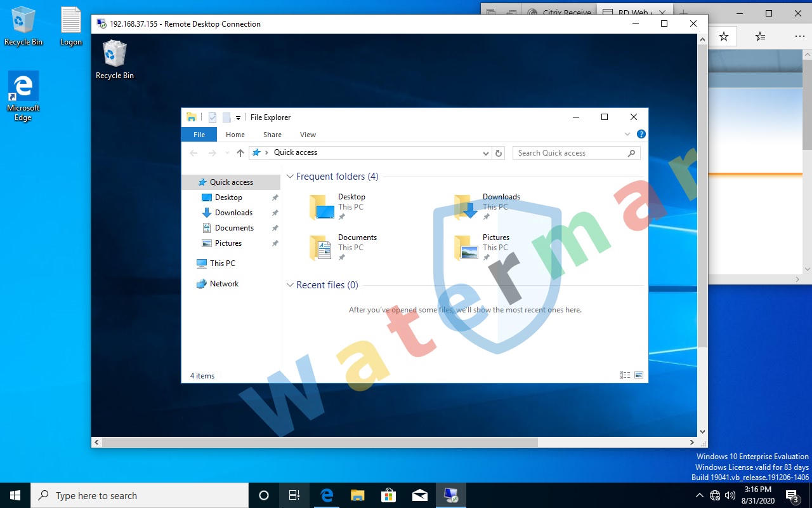Viewport: 812px width, 508px height.
Task: Open Microsoft Store from the taskbar
Action: point(389,495)
